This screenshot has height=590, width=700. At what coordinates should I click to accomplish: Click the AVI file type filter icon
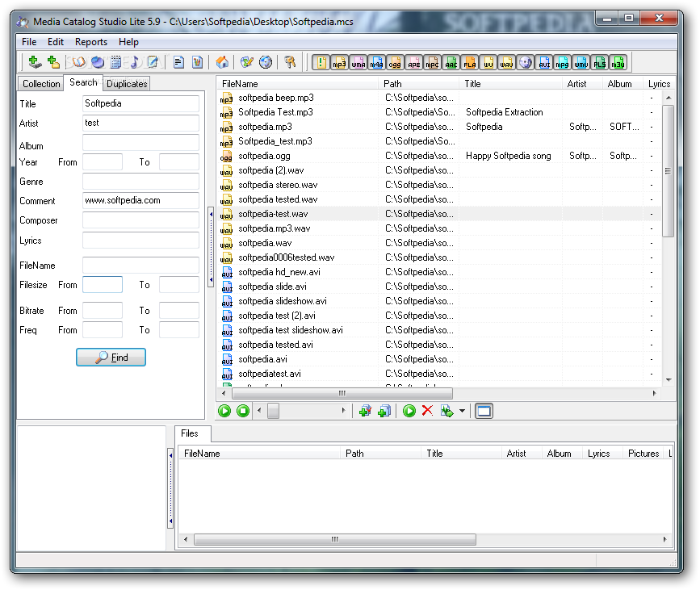coord(543,62)
